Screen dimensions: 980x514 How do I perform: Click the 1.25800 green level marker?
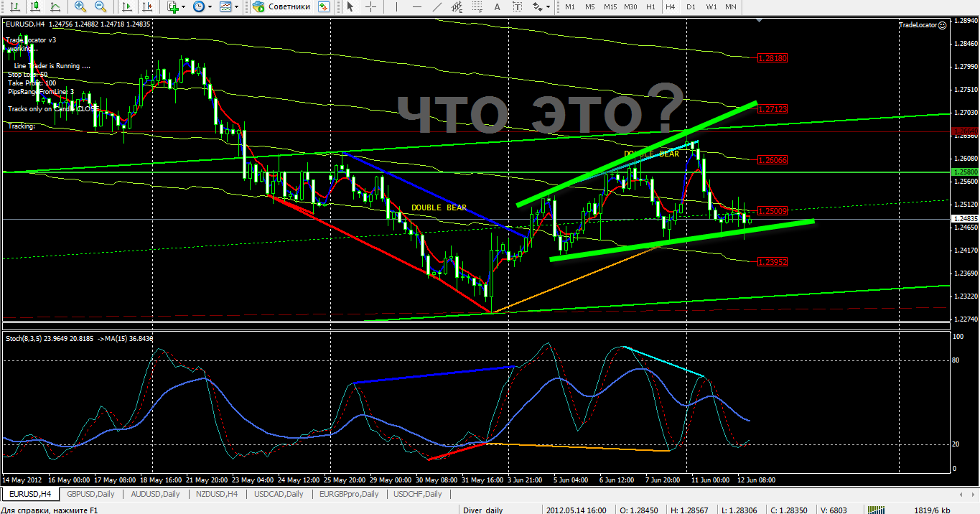click(963, 172)
